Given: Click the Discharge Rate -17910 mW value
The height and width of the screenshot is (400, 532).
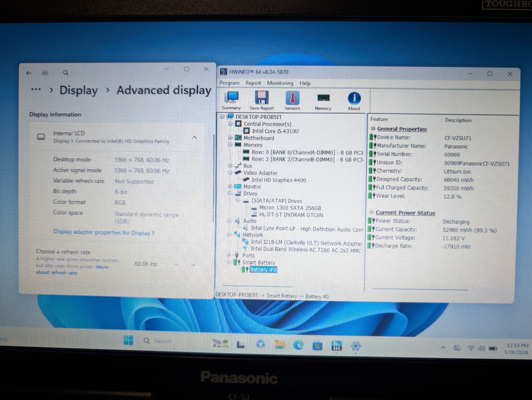Looking at the screenshot, I should [x=456, y=247].
